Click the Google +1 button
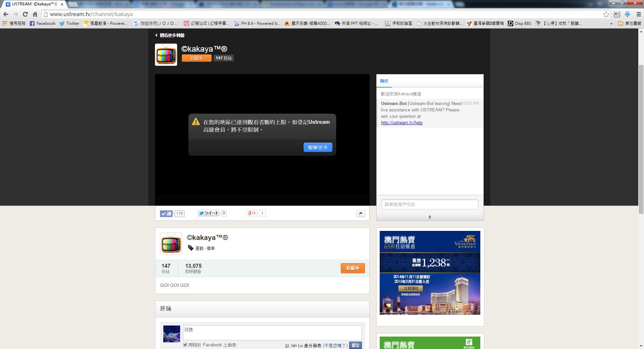The image size is (644, 349). 252,213
